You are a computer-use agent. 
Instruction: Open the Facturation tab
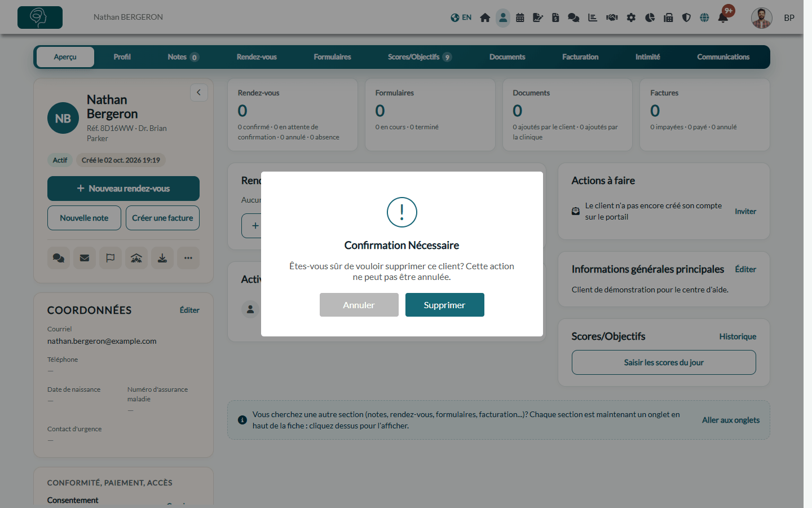click(x=580, y=57)
